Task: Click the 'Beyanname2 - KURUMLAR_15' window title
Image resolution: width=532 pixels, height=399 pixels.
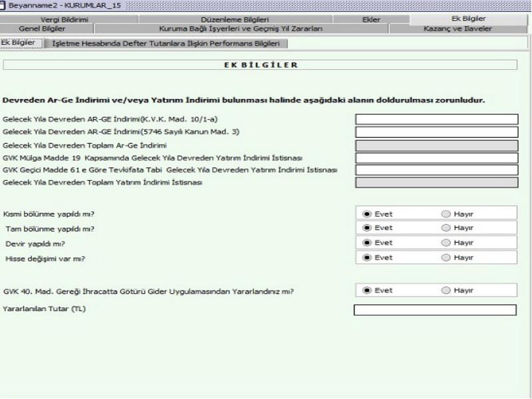Action: tap(65, 5)
